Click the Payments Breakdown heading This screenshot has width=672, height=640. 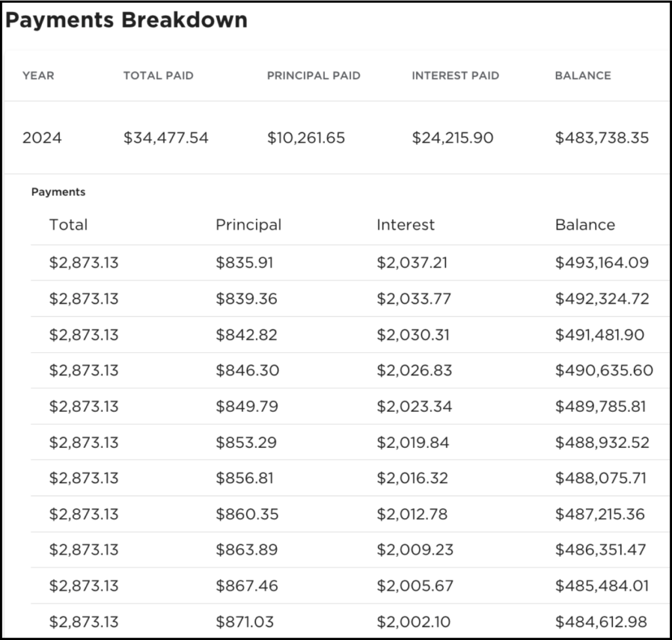click(127, 20)
